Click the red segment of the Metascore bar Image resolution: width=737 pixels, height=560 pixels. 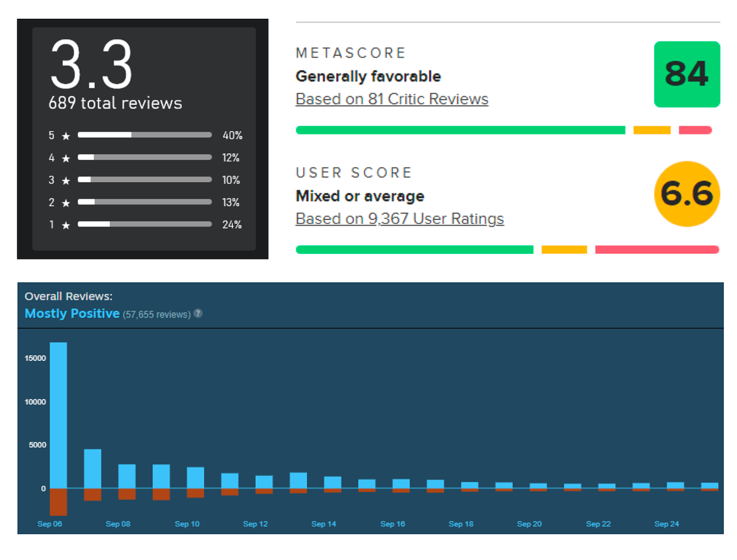pyautogui.click(x=695, y=131)
